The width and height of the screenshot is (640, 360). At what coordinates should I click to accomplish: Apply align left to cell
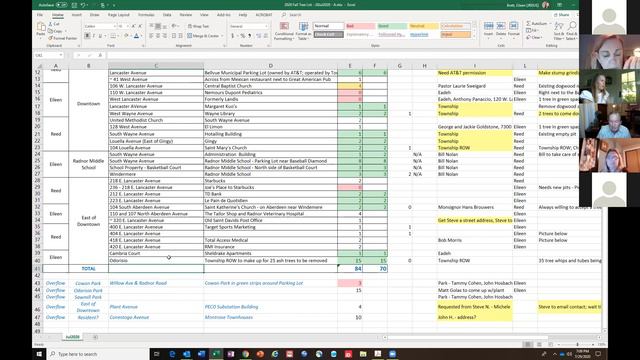click(x=151, y=36)
